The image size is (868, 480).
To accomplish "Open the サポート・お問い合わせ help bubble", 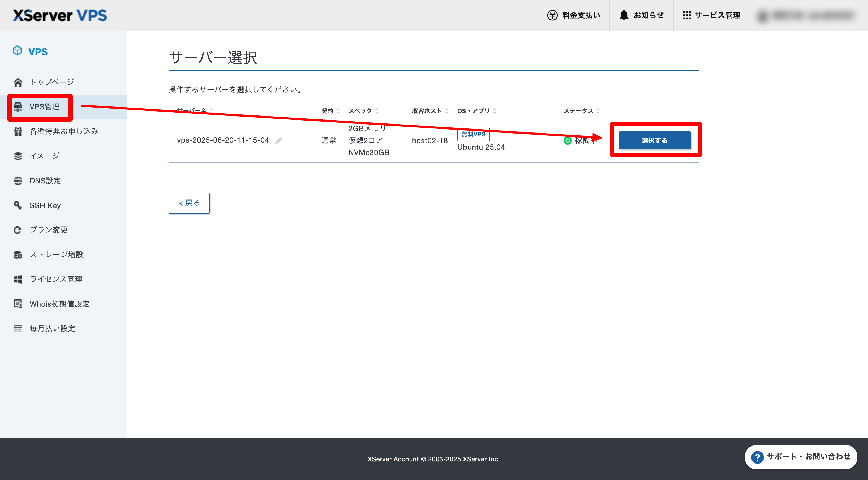I will click(x=801, y=457).
